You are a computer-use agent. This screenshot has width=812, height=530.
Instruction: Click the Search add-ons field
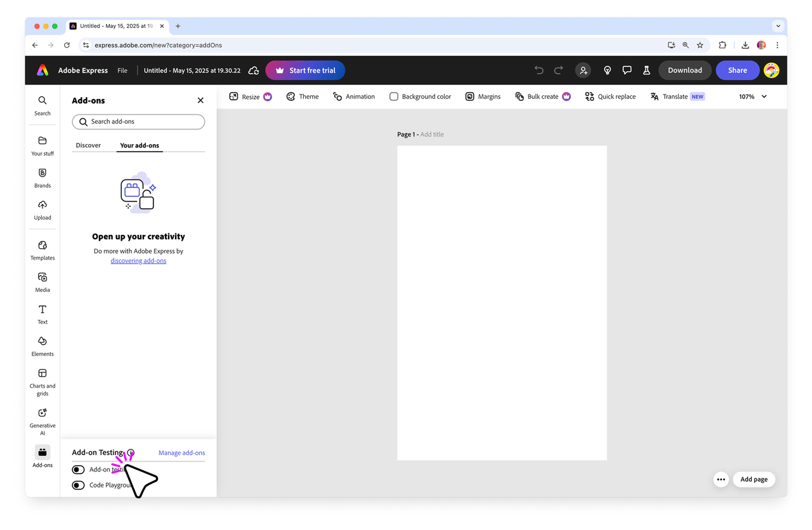click(x=138, y=122)
